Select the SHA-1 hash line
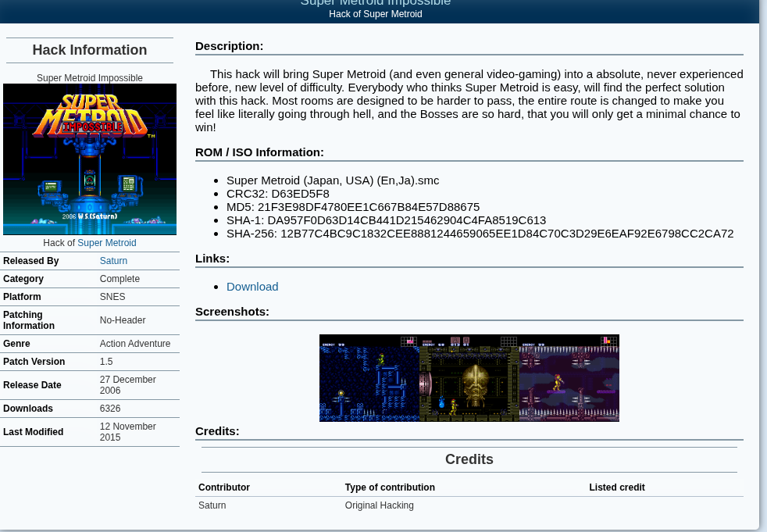 (x=387, y=220)
